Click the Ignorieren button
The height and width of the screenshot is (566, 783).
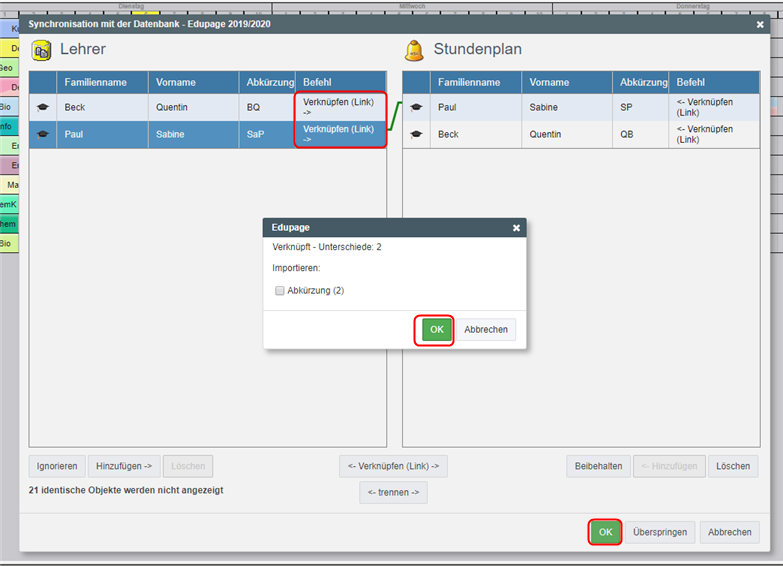(x=57, y=466)
